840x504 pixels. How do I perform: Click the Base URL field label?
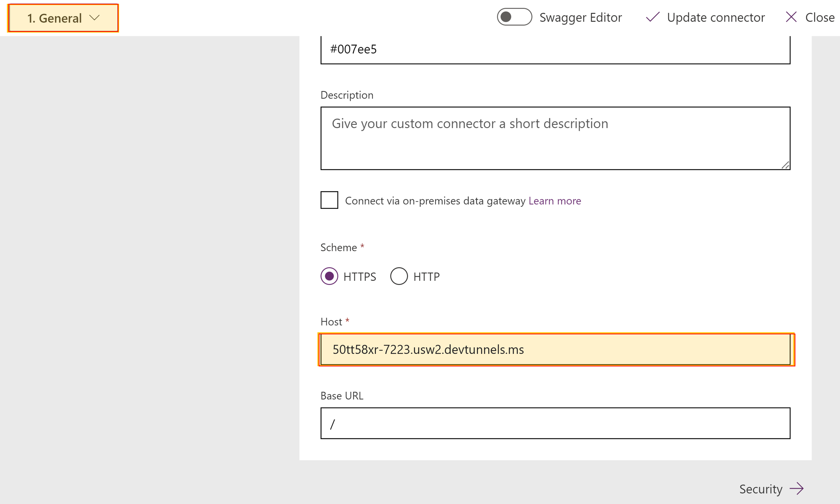pos(342,396)
